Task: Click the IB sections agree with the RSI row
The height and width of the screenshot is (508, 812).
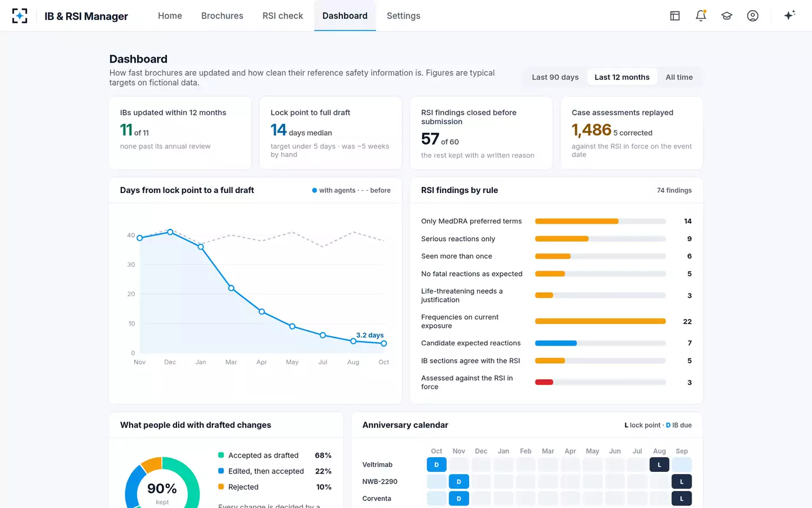Action: pyautogui.click(x=557, y=361)
